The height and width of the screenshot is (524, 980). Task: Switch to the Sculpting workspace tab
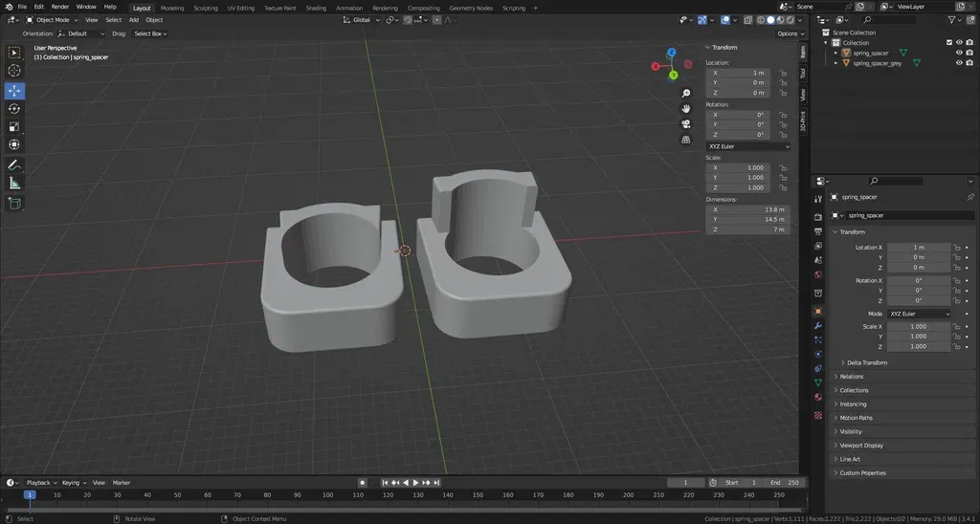(206, 8)
